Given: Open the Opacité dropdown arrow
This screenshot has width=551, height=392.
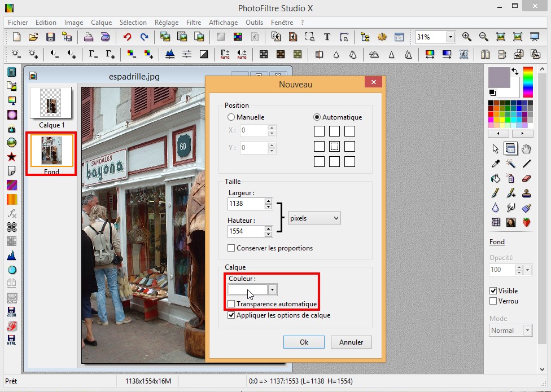Looking at the screenshot, I should (527, 270).
